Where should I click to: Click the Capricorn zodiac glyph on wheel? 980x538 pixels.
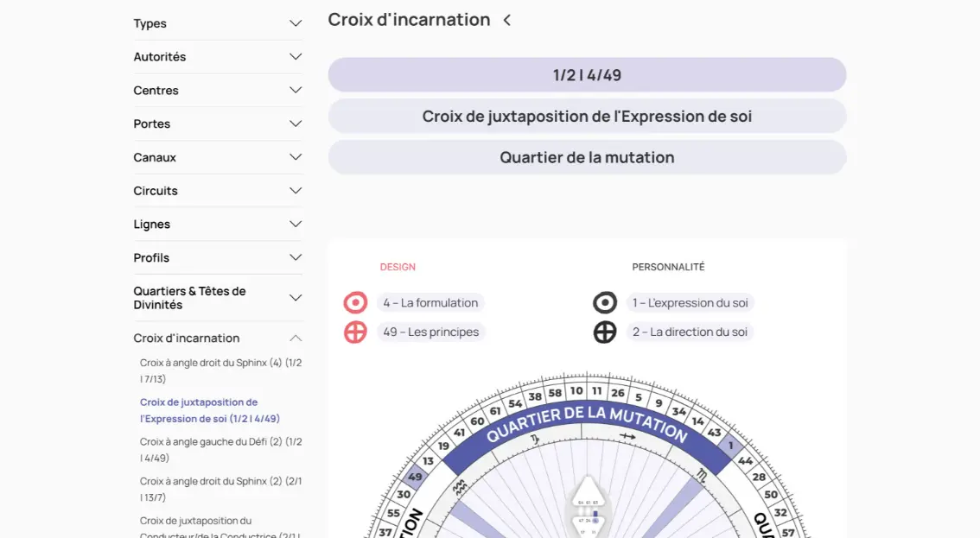coord(536,440)
